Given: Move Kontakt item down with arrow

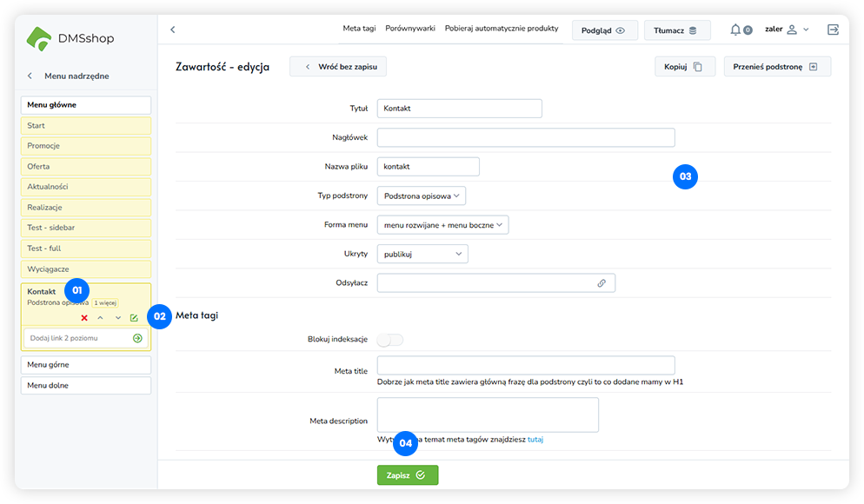Looking at the screenshot, I should pos(117,318).
